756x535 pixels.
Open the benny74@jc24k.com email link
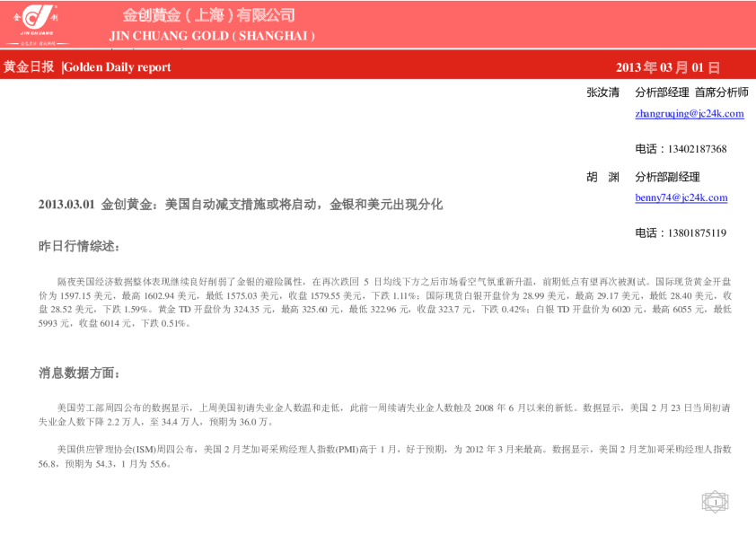pyautogui.click(x=681, y=197)
